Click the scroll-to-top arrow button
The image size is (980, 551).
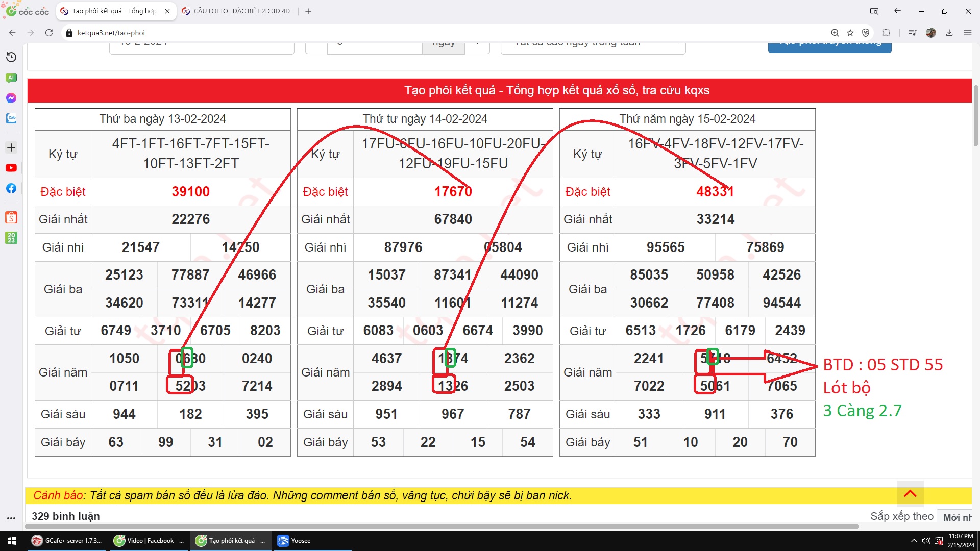(x=910, y=493)
